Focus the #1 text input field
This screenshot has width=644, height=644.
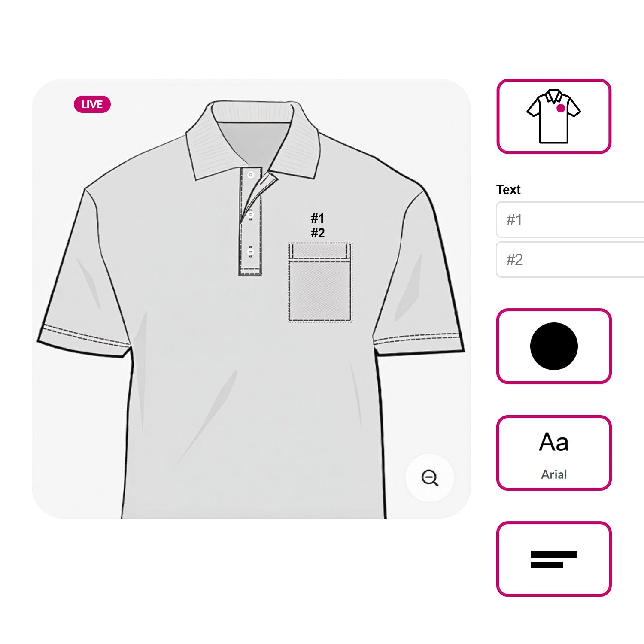[570, 219]
